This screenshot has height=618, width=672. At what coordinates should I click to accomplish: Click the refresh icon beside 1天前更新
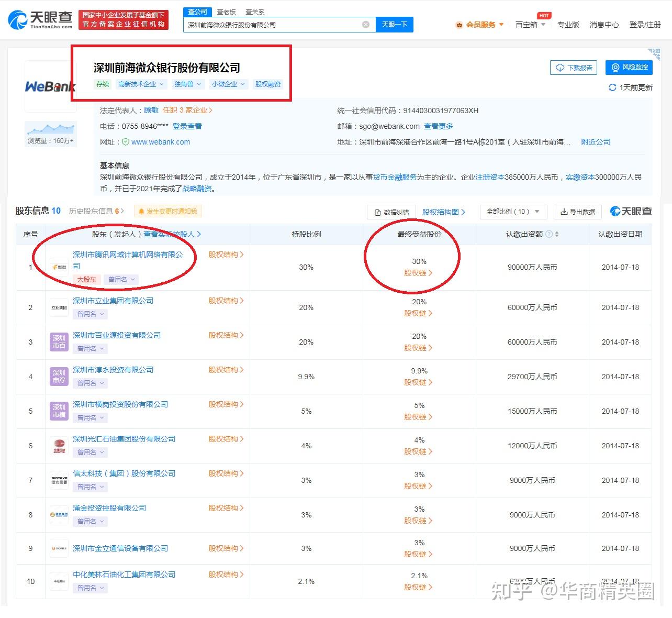(x=612, y=87)
